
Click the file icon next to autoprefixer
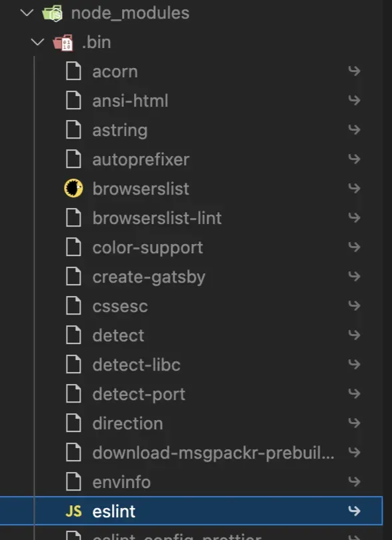click(x=73, y=159)
